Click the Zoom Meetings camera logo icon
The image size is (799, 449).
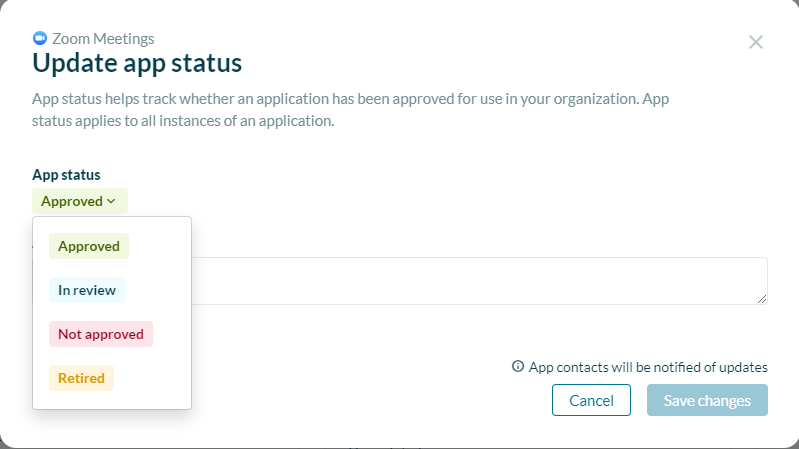(x=40, y=38)
